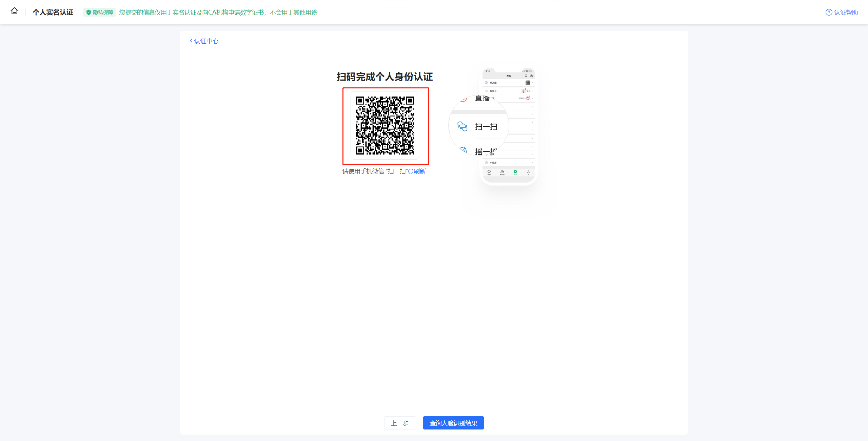Click the 扫一扫 scan icon in illustration

[462, 126]
